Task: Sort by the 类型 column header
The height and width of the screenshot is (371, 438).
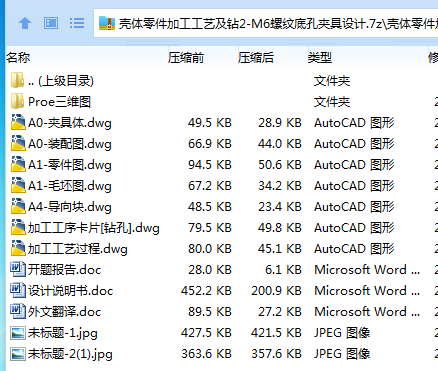Action: [320, 58]
